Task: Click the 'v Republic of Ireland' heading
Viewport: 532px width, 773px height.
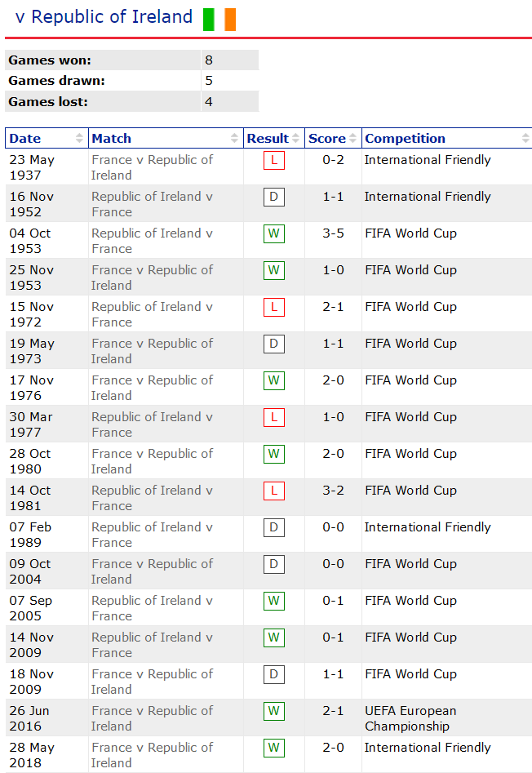Action: 104,17
